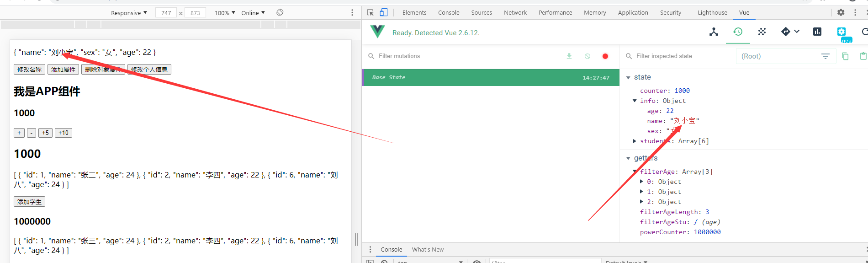Click the 添加属性 button

(x=63, y=70)
